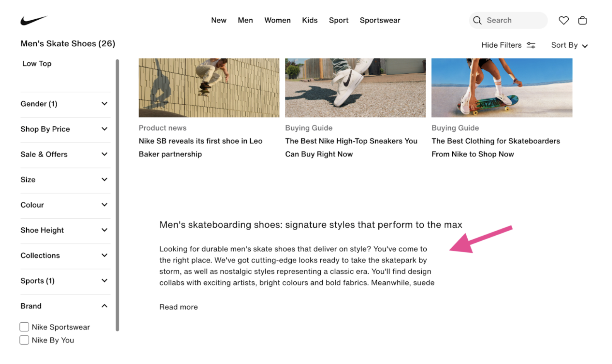612x364 pixels.
Task: Enable the Nike Sportswear brand filter
Action: [x=24, y=327]
